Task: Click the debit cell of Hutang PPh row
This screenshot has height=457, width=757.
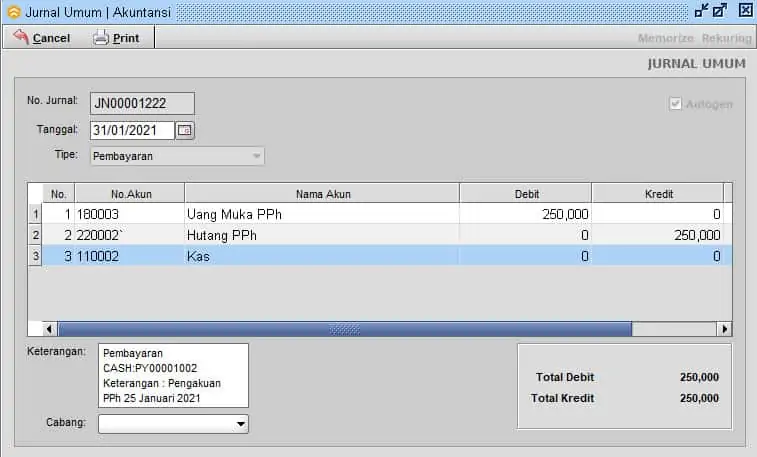Action: pyautogui.click(x=525, y=235)
